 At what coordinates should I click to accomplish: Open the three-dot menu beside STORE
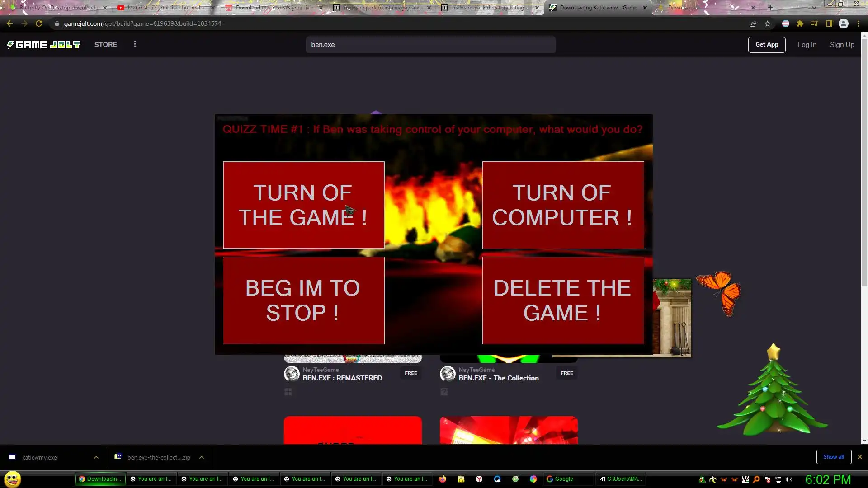pos(135,44)
